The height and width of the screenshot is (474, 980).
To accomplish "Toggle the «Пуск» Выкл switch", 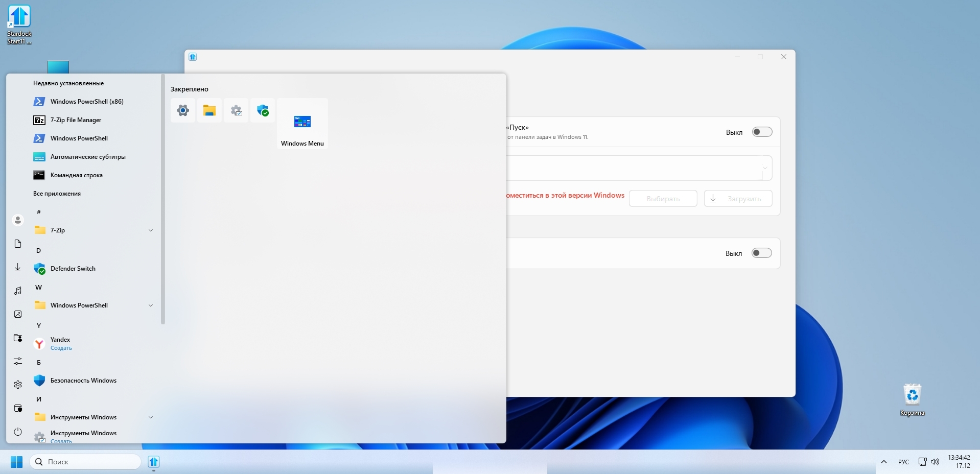I will click(762, 132).
